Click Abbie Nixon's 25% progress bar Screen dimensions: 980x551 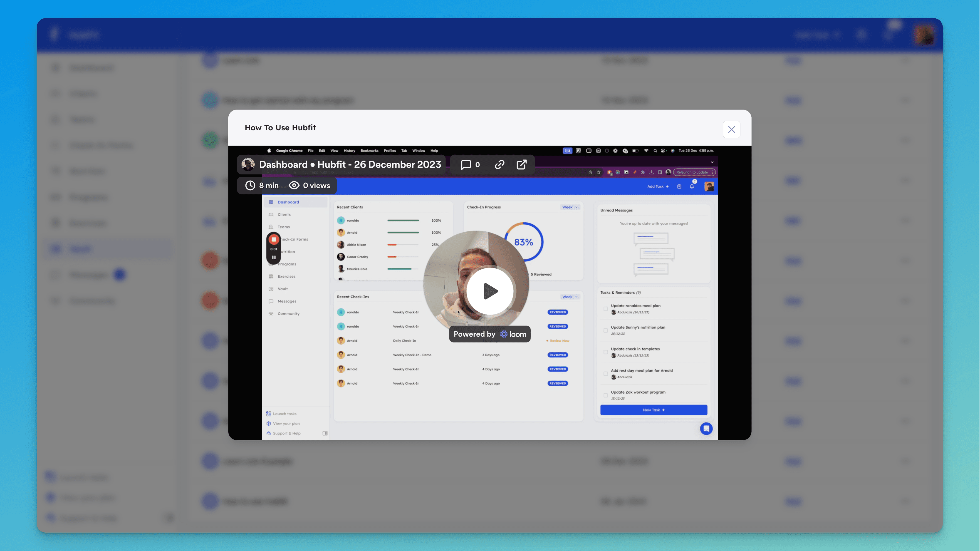click(x=403, y=245)
